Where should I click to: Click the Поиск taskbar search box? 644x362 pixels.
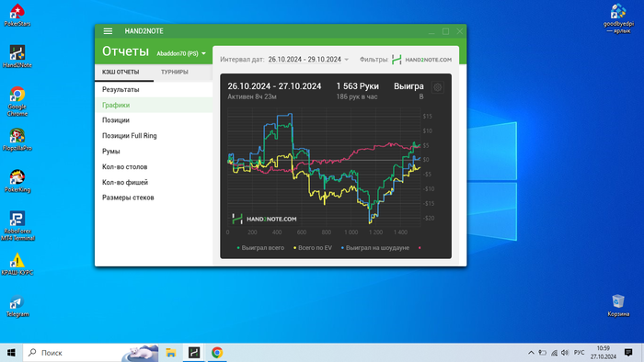(x=90, y=353)
